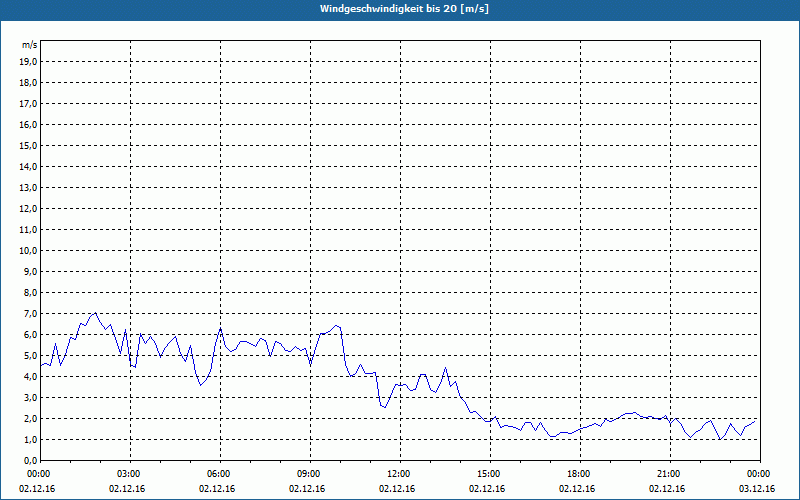This screenshot has height=500, width=800.
Task: Pick the '02.12.16' date beneath 21:00
Action: [x=667, y=489]
